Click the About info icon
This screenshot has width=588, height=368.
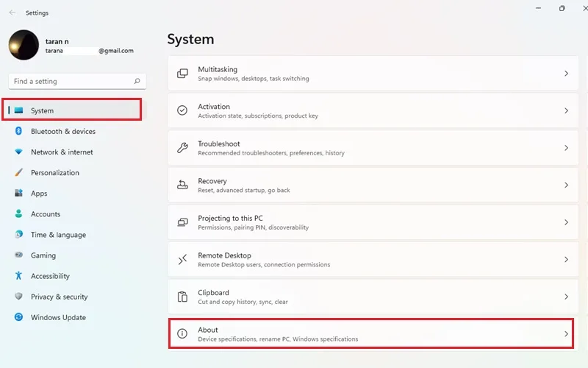pos(182,333)
